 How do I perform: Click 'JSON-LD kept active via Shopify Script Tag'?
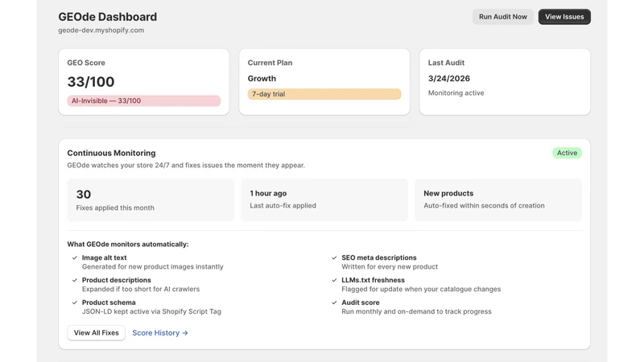tap(151, 311)
